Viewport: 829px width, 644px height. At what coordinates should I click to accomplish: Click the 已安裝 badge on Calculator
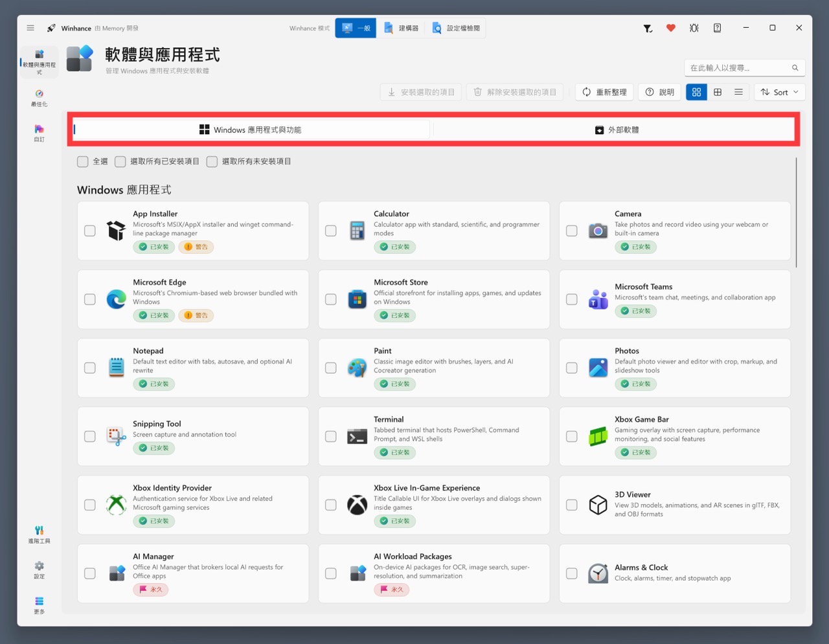[x=395, y=247]
